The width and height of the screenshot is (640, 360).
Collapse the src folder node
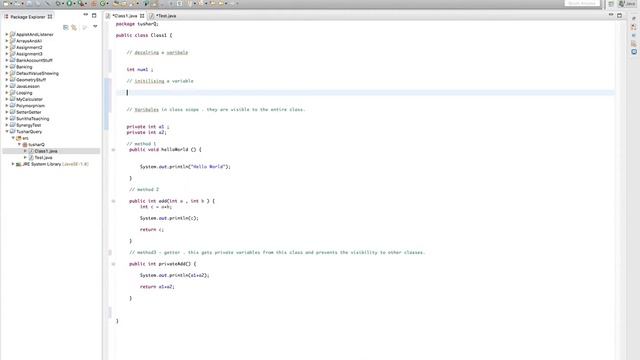(x=13, y=138)
